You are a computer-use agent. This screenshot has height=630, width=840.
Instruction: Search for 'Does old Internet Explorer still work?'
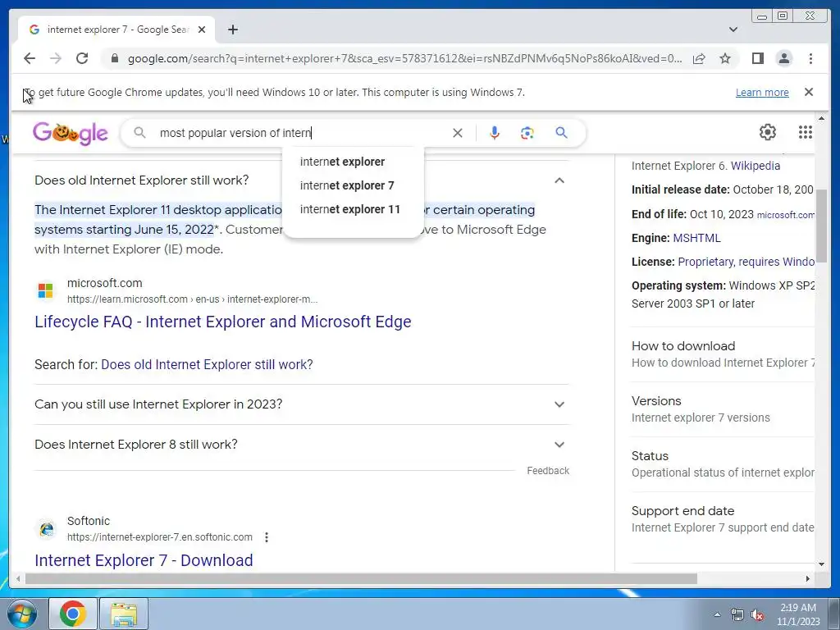point(207,364)
